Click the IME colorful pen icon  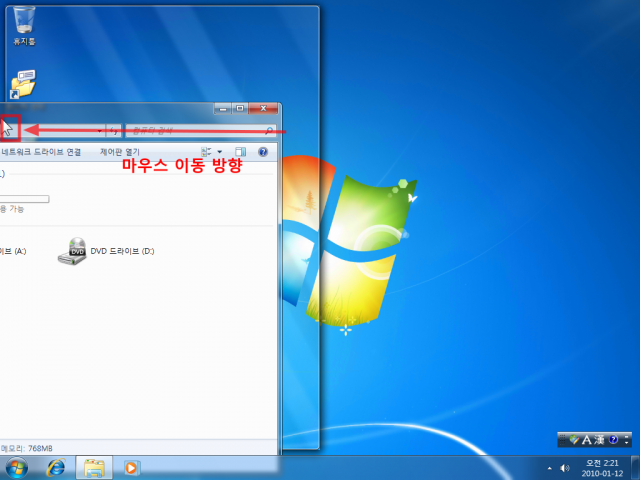point(574,440)
